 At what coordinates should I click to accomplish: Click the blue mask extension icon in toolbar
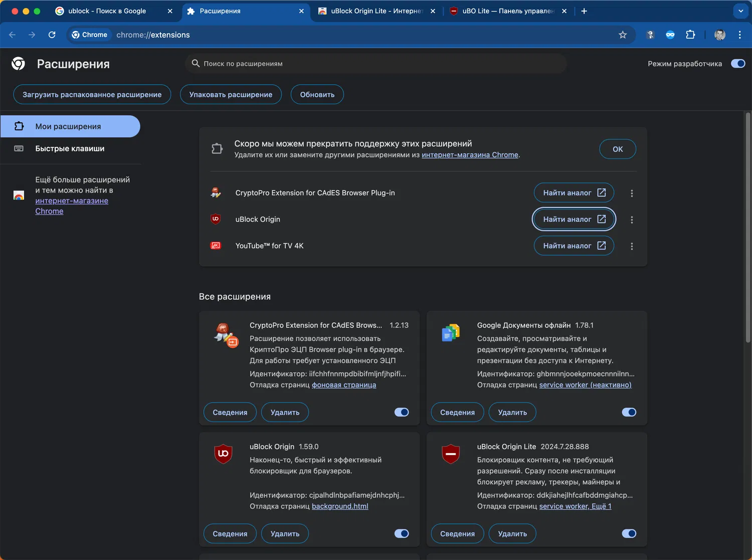point(670,35)
